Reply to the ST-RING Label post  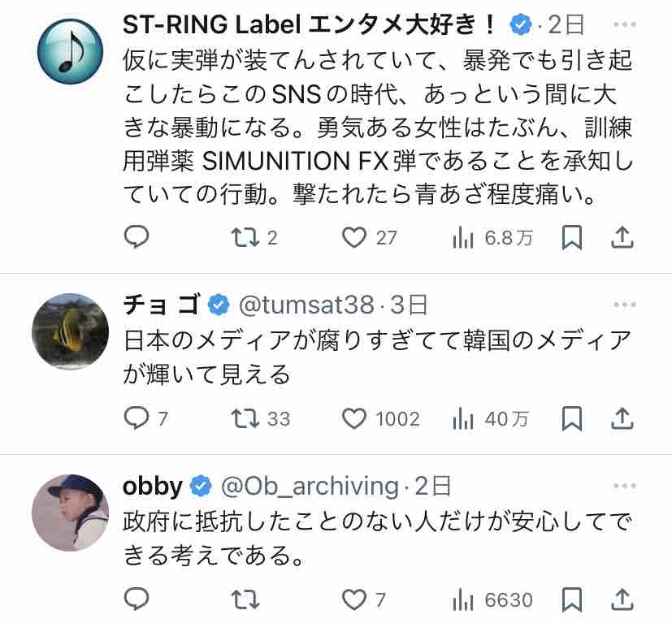click(137, 237)
